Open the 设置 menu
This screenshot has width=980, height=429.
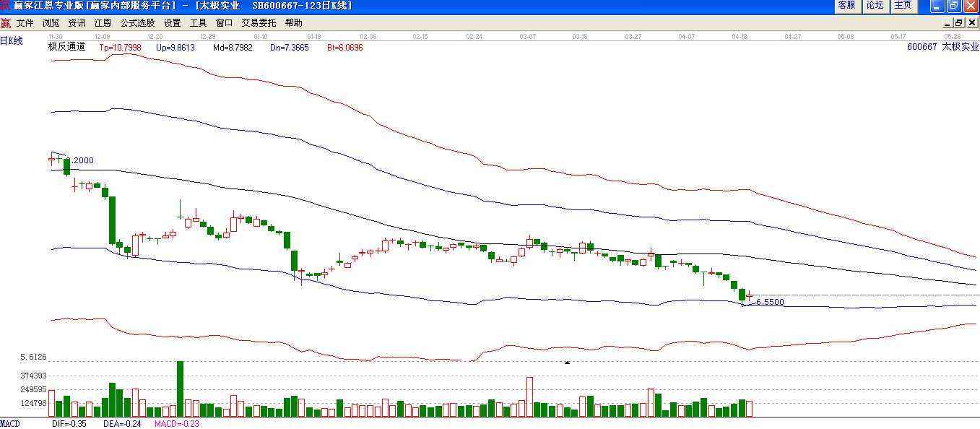173,23
